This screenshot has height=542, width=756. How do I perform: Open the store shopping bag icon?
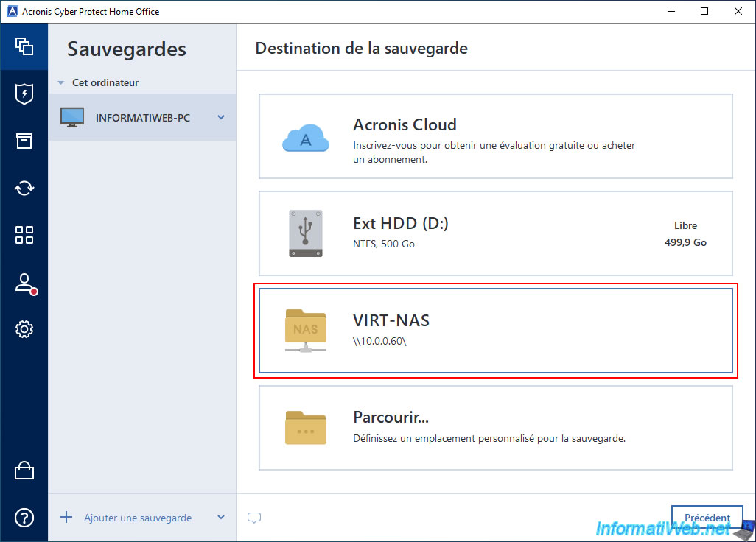tap(24, 471)
